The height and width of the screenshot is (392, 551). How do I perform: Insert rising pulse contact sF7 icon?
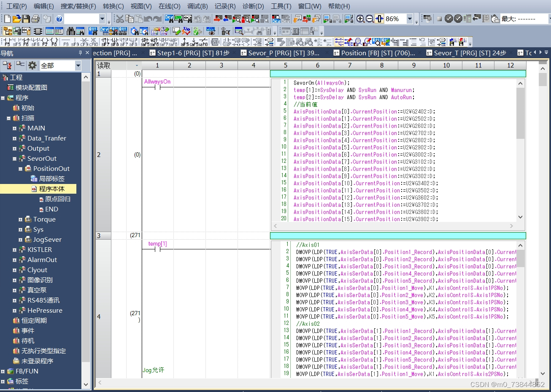tap(105, 42)
